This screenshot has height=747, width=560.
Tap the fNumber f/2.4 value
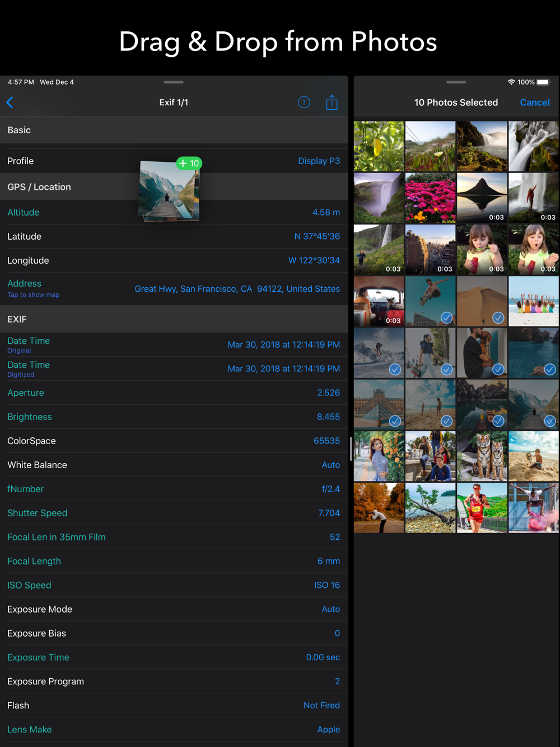331,489
